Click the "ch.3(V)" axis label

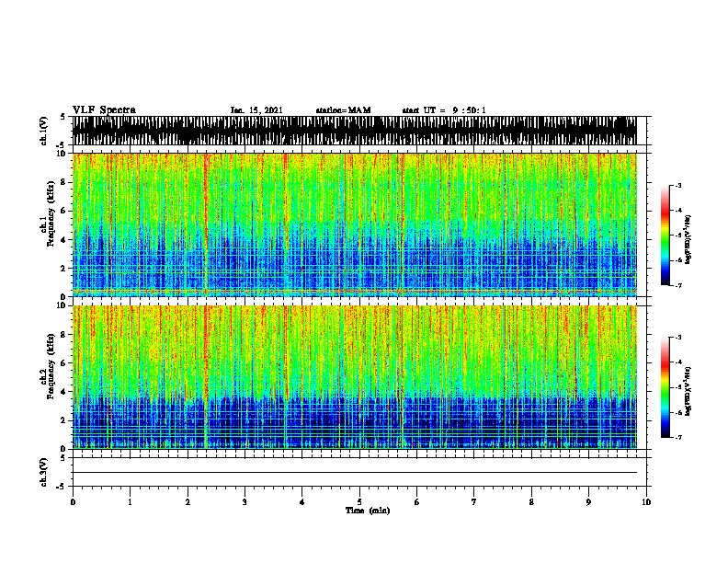tap(43, 472)
